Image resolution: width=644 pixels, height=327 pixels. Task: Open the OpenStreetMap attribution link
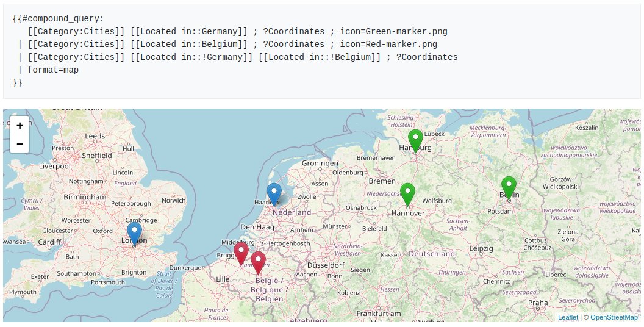pyautogui.click(x=614, y=317)
